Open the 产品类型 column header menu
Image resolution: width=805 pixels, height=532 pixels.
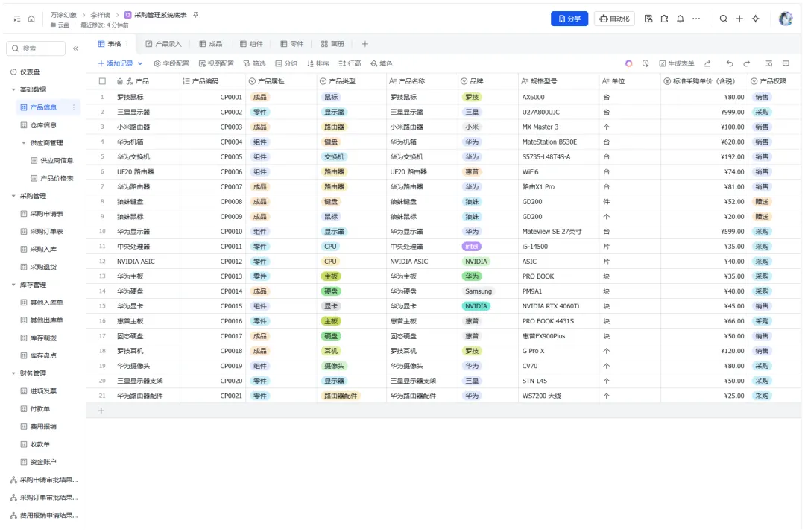tap(351, 81)
